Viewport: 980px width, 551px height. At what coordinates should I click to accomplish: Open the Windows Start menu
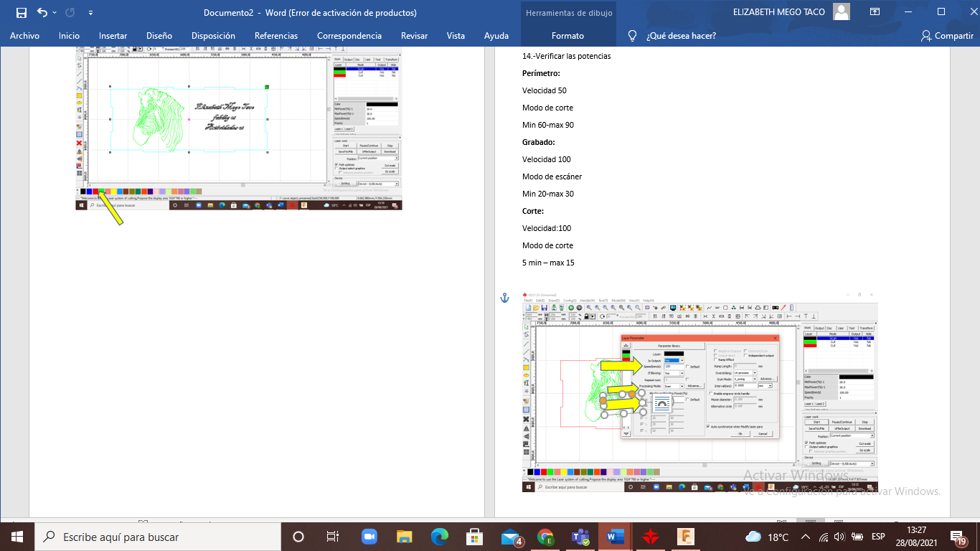[17, 537]
